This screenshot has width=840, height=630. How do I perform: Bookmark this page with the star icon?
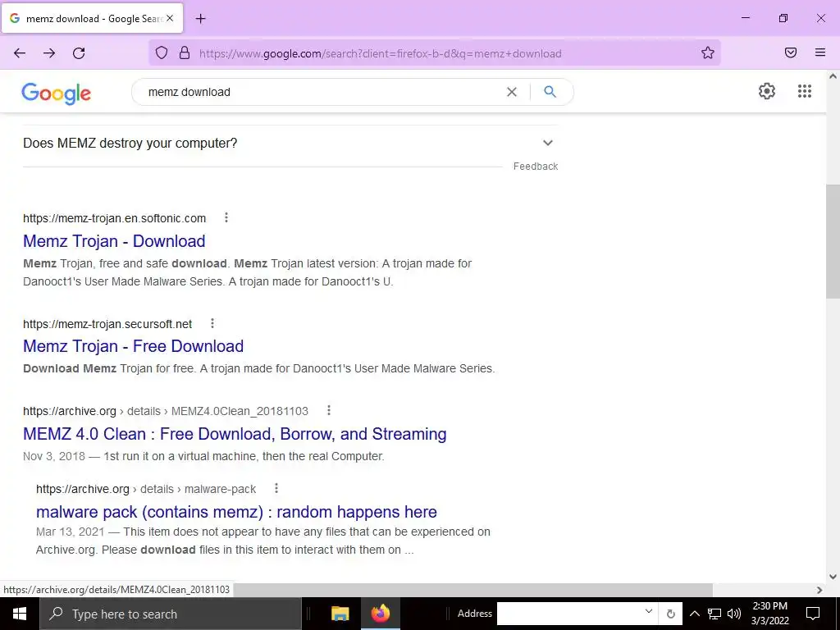(708, 52)
